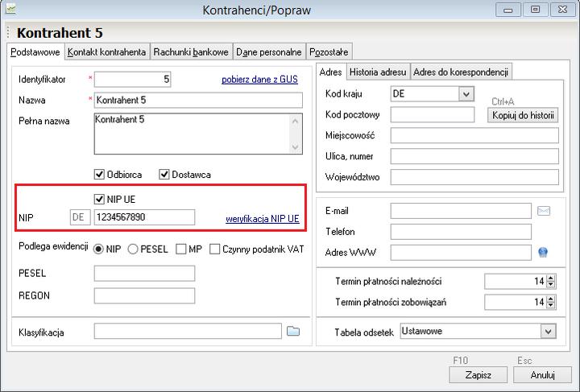Image resolution: width=580 pixels, height=392 pixels.
Task: Click the application icon in title bar
Action: (9, 10)
